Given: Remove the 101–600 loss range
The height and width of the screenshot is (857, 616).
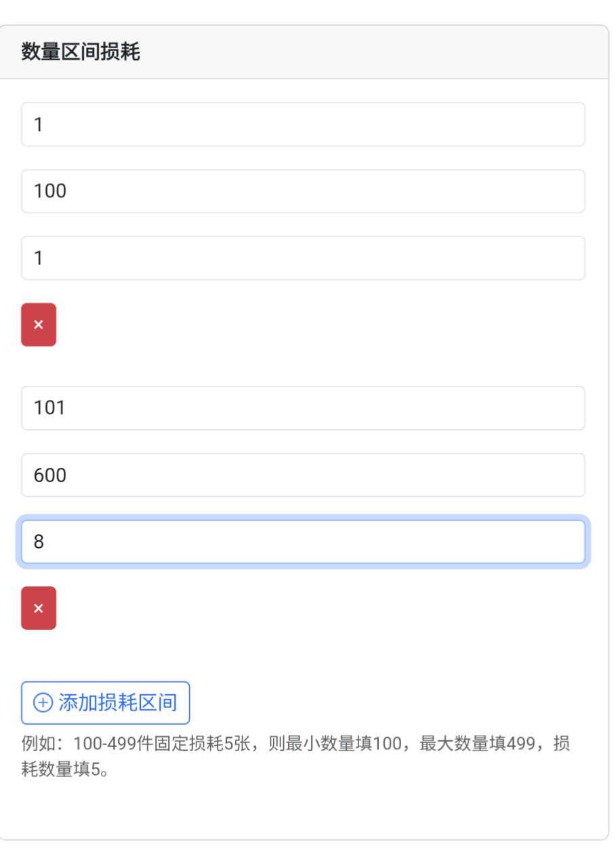Looking at the screenshot, I should pyautogui.click(x=39, y=608).
